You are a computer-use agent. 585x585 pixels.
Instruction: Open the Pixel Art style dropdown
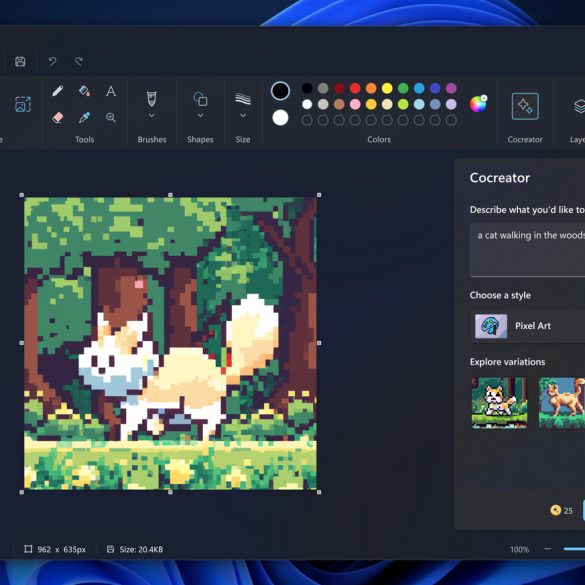pyautogui.click(x=527, y=326)
